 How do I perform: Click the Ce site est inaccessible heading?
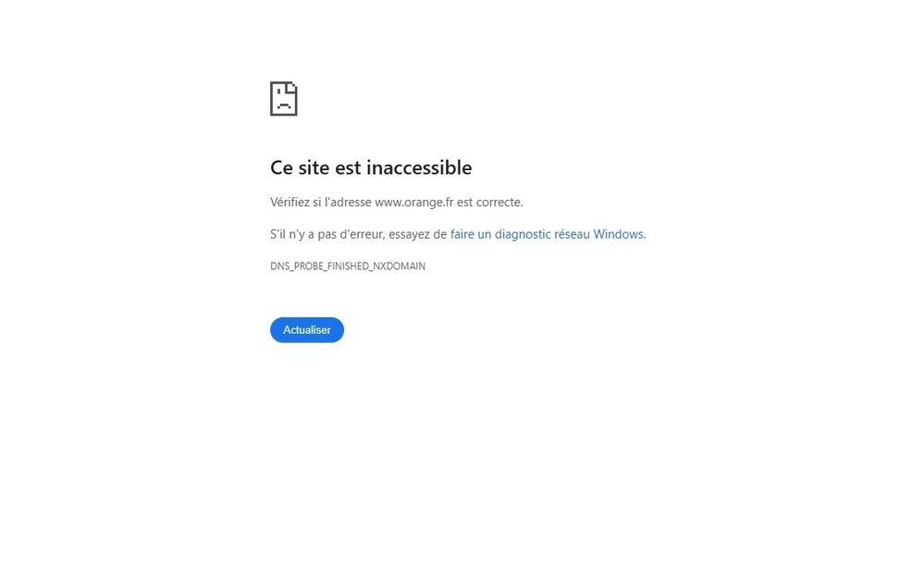371,167
